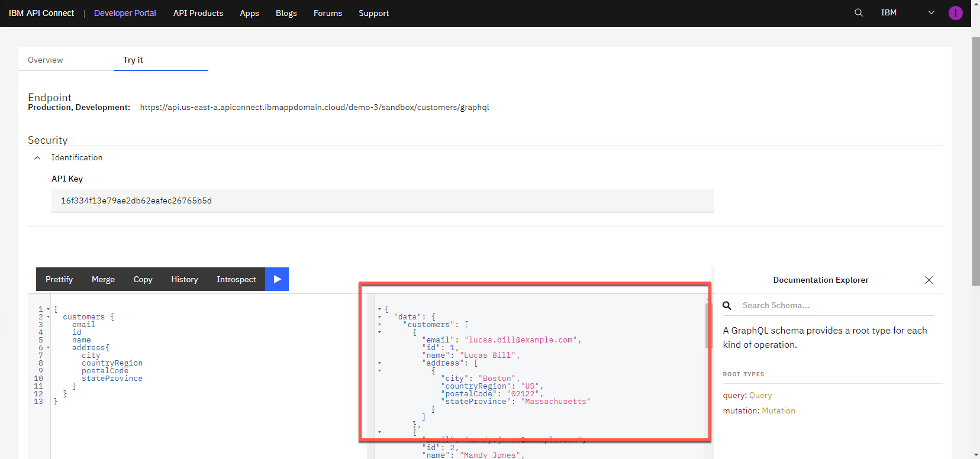Click the magnifier icon beside Search Schema
This screenshot has height=459, width=980.
(727, 306)
